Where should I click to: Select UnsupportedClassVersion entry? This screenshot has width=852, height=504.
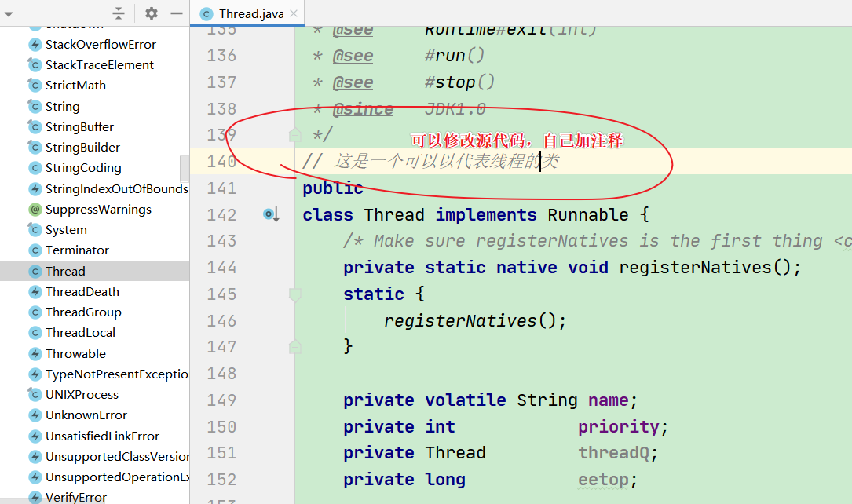click(x=117, y=457)
